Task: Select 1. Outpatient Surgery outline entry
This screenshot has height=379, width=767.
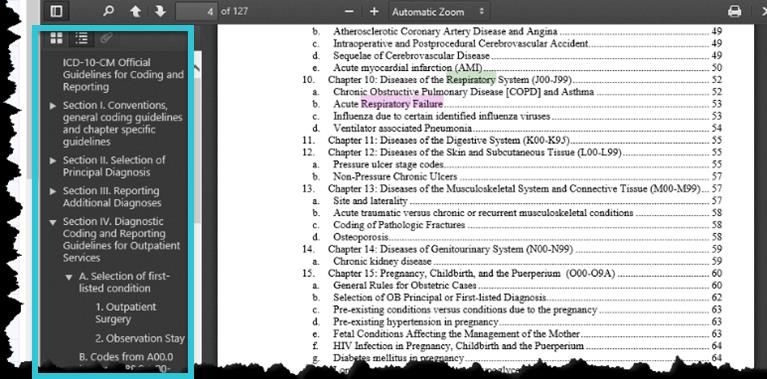Action: [x=125, y=313]
